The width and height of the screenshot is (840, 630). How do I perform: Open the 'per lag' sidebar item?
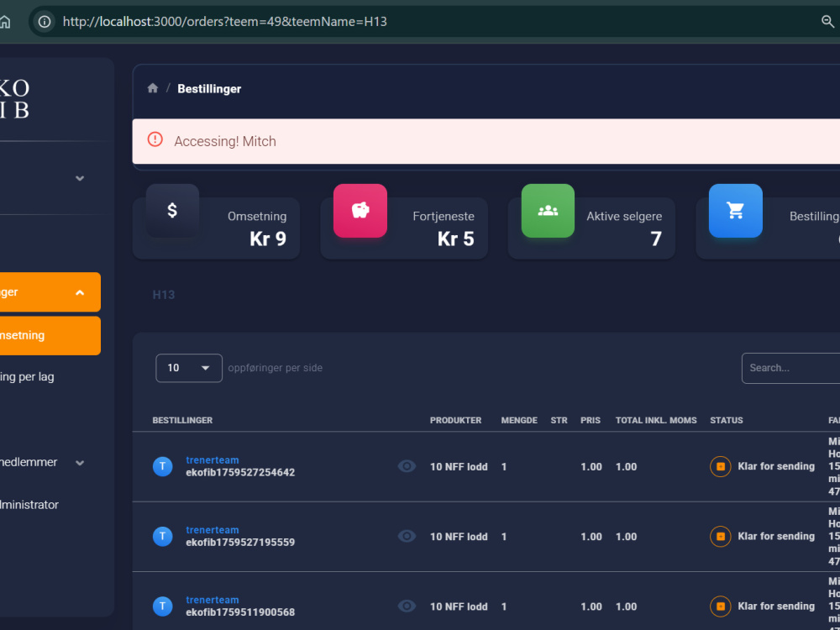click(x=27, y=376)
